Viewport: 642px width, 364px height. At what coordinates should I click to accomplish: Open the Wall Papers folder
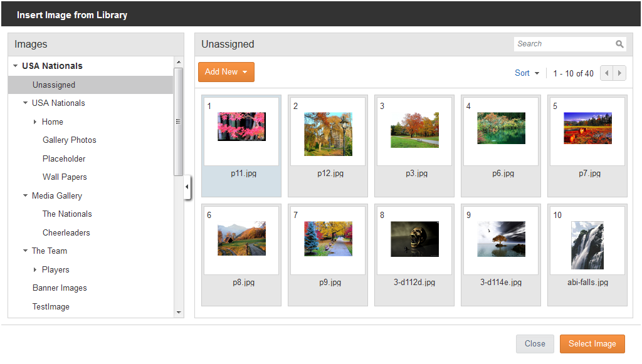coord(65,177)
